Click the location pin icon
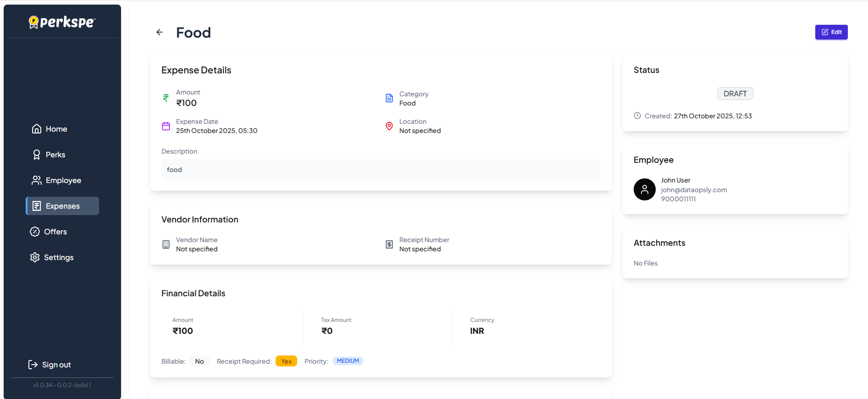This screenshot has width=868, height=399. (389, 126)
